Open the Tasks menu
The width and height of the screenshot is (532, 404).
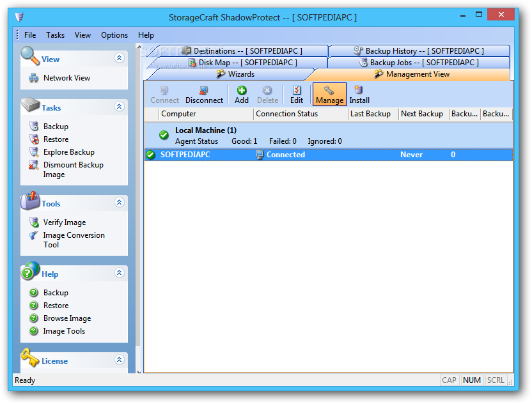(x=55, y=35)
